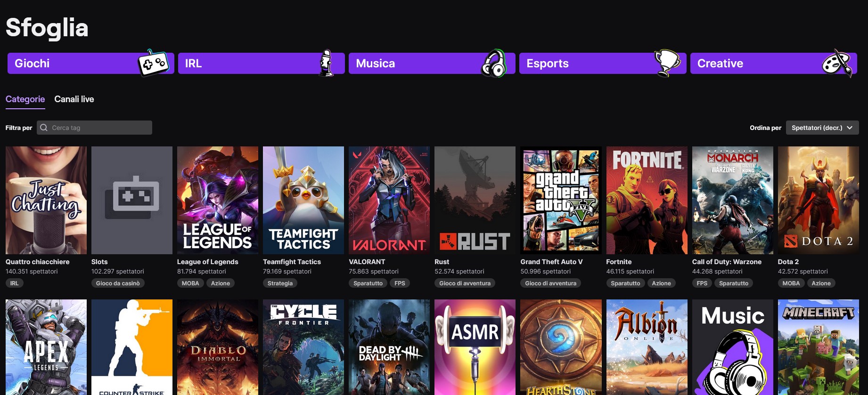Open the Spettatori (decr.) sort dropdown
This screenshot has width=868, height=395.
[822, 128]
